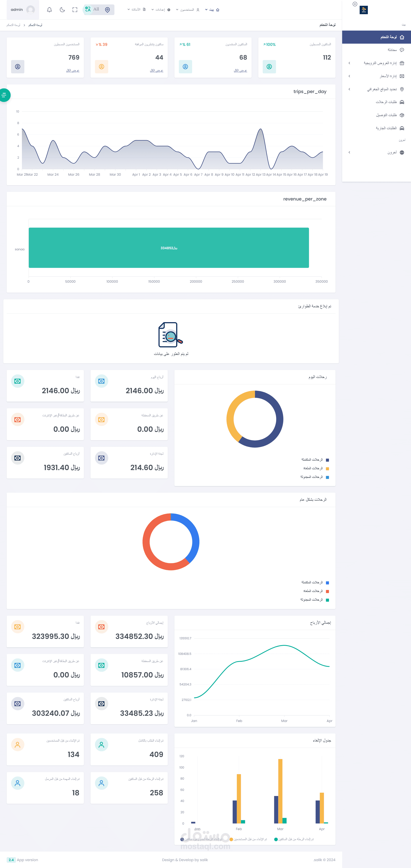Open the sidebar item لوحة التحكم
Screen dimensions: 411x868
376,37
